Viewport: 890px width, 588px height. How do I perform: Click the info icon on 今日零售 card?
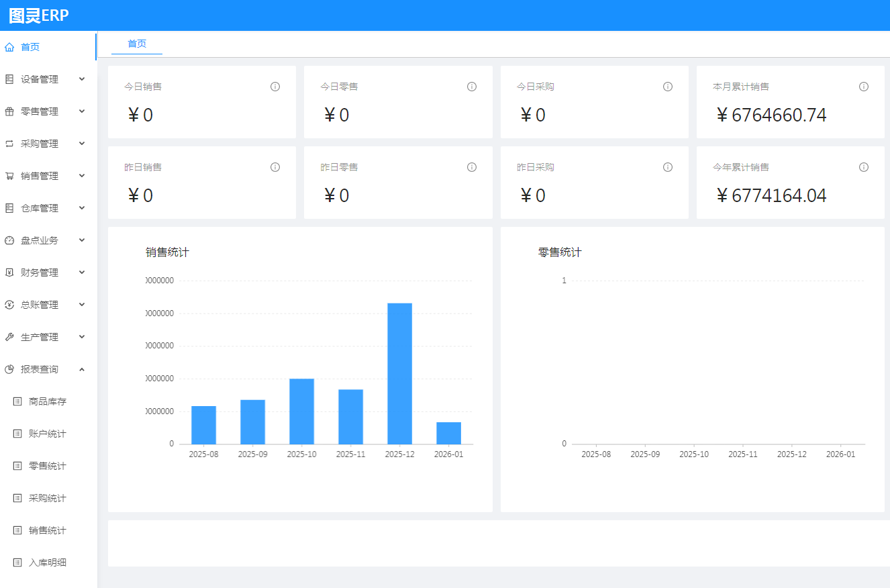point(472,87)
